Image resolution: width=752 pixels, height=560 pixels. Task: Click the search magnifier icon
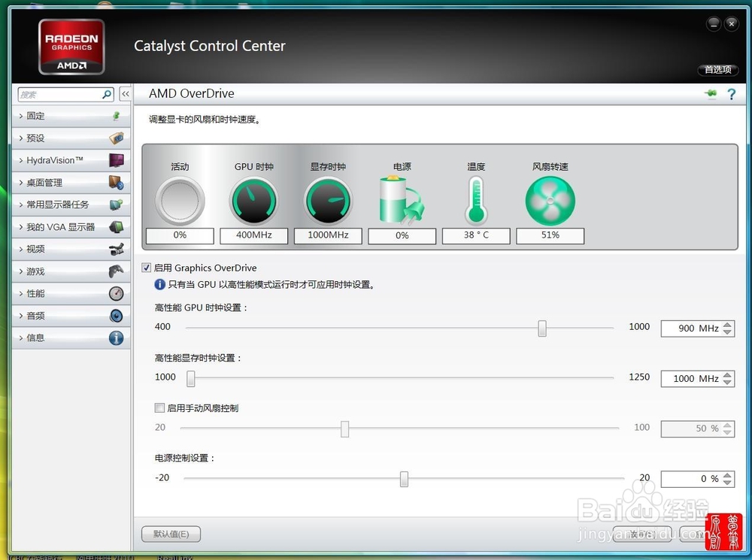pyautogui.click(x=107, y=95)
